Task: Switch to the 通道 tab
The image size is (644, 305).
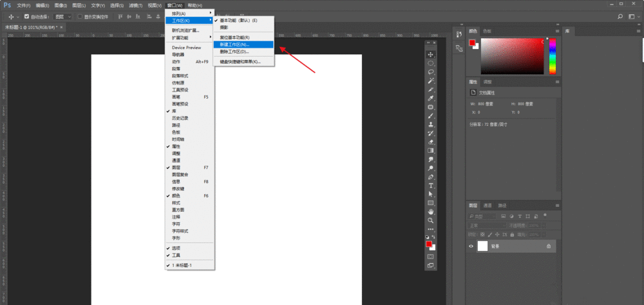Action: (488, 205)
